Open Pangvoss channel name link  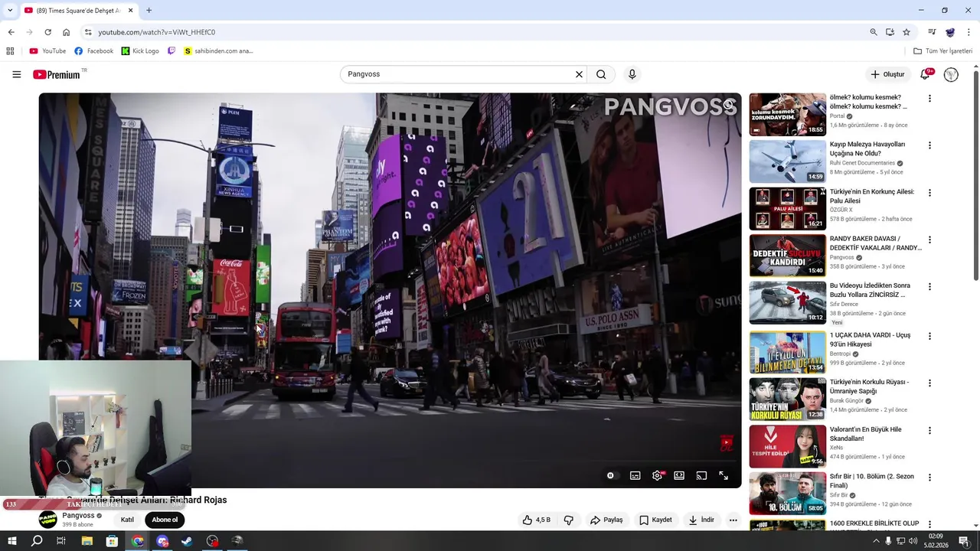[78, 515]
